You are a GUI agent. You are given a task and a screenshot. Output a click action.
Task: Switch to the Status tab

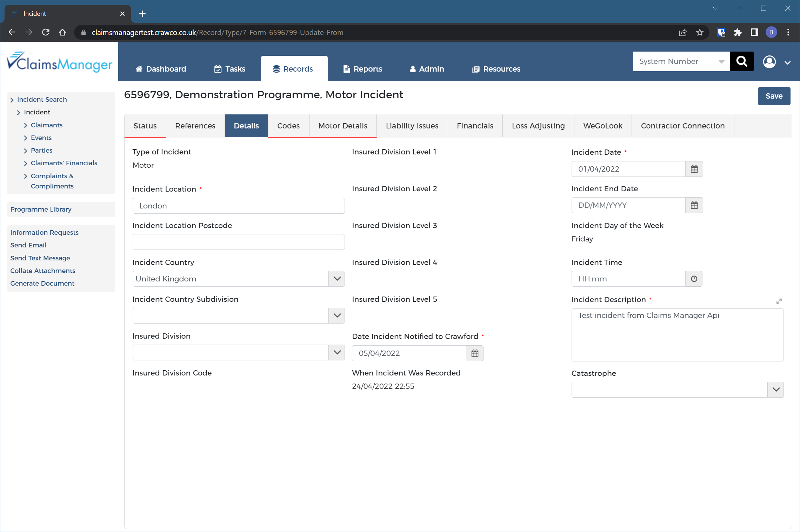click(x=145, y=126)
